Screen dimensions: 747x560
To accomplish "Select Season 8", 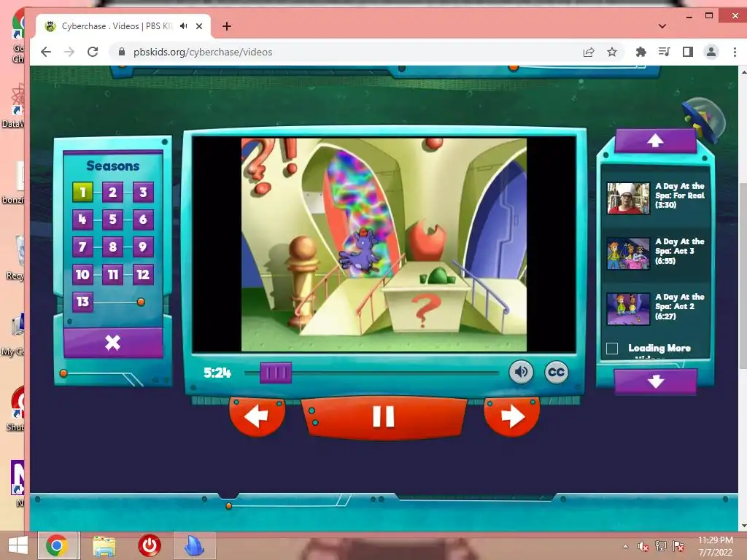I will pyautogui.click(x=112, y=246).
